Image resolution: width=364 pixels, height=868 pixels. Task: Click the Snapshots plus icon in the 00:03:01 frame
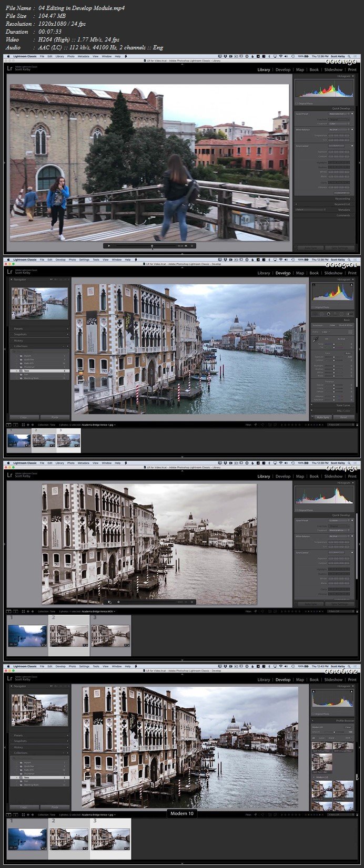coord(67,334)
